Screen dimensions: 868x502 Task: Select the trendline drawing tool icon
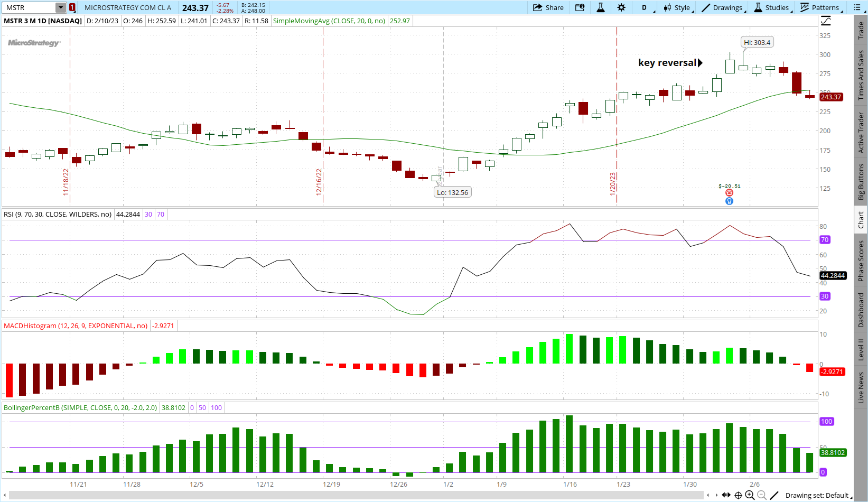(774, 495)
